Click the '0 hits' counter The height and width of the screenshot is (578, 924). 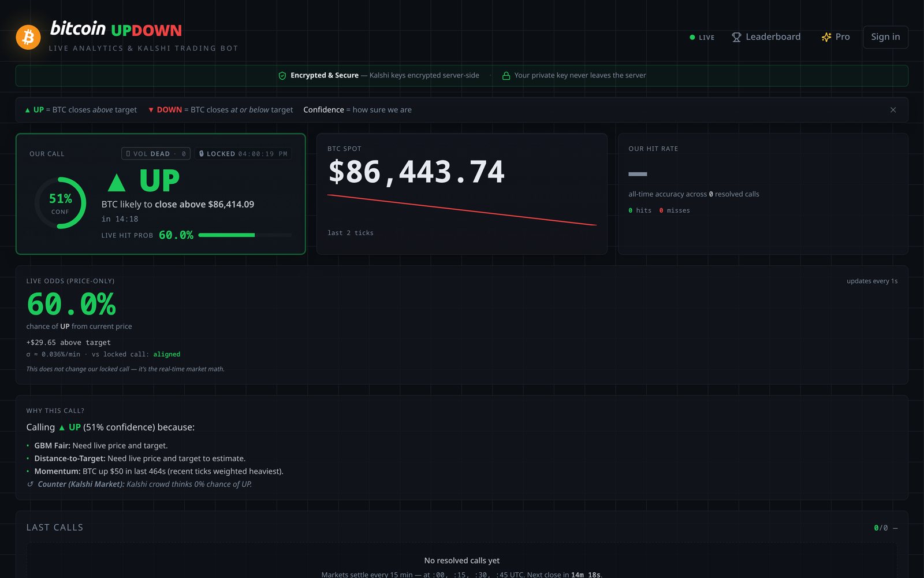pos(640,210)
